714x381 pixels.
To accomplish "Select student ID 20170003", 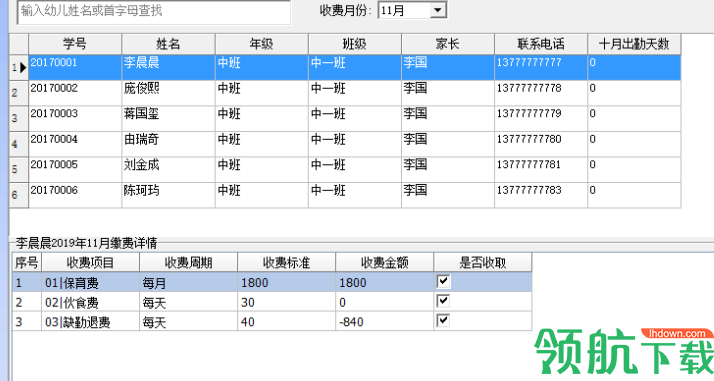I will click(75, 119).
